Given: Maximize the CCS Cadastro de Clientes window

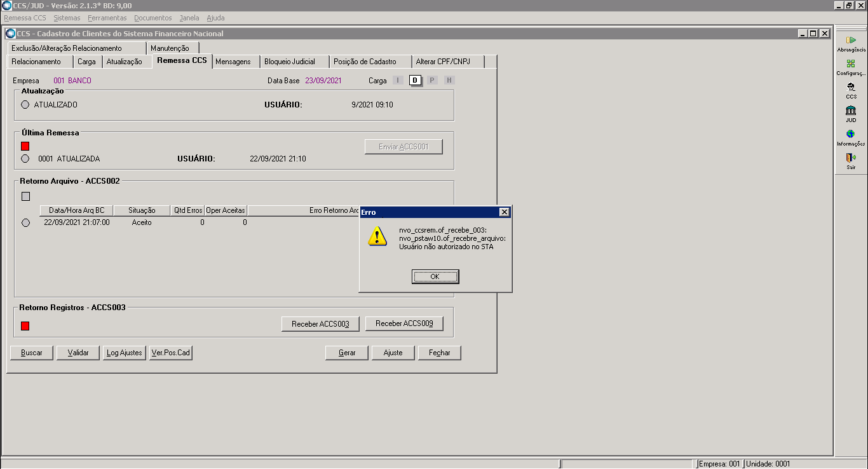Looking at the screenshot, I should 813,34.
